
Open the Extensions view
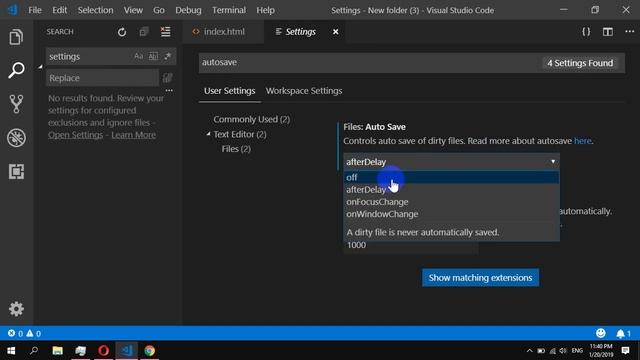click(x=16, y=171)
